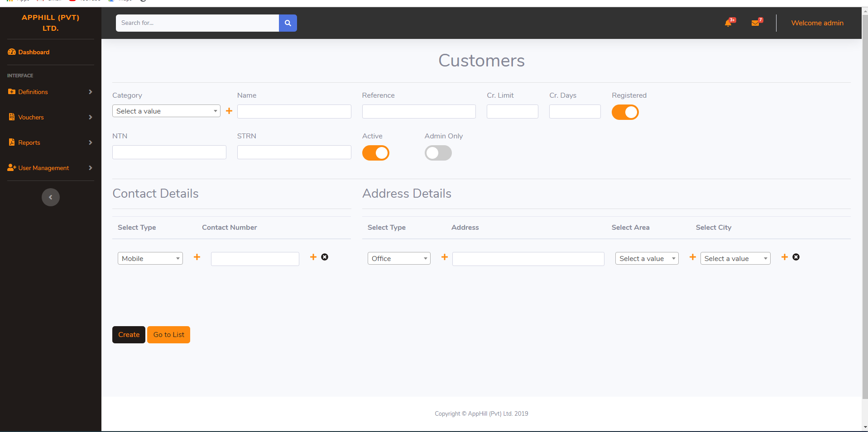Click the Create button

click(129, 335)
